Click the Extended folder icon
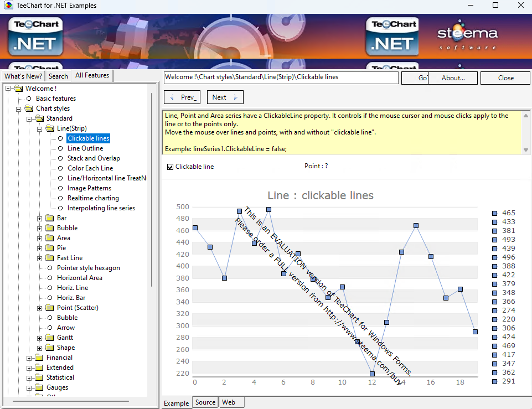532x409 pixels. tap(39, 367)
